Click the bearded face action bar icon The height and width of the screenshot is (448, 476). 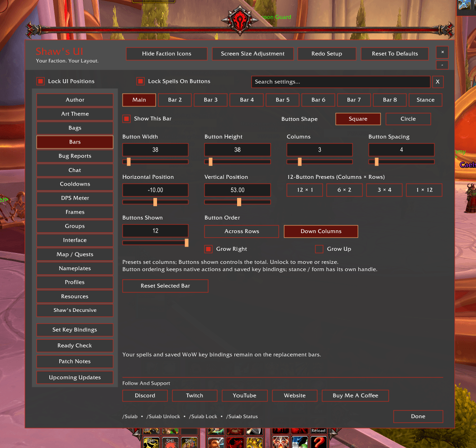[x=215, y=442]
